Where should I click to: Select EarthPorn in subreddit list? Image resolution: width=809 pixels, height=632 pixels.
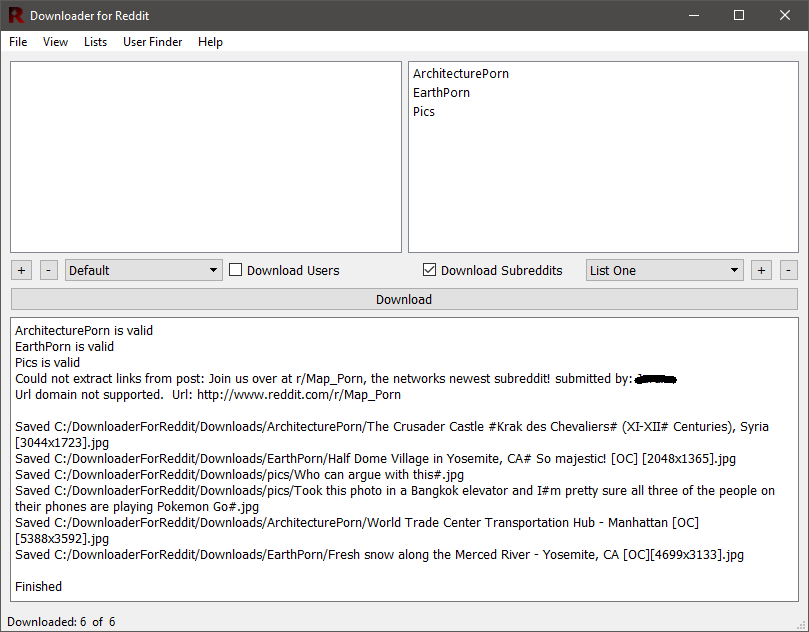pos(441,93)
